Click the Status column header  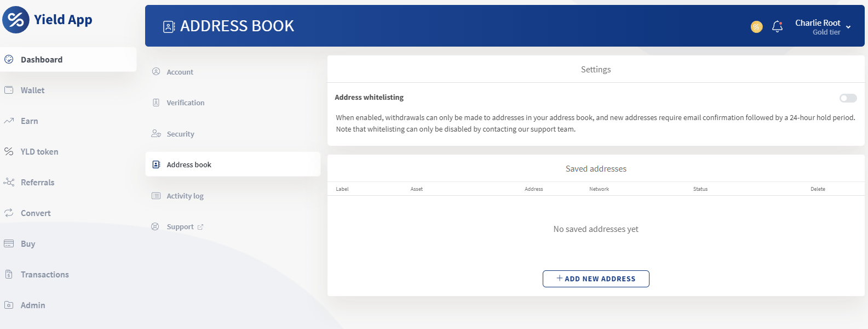click(x=700, y=189)
